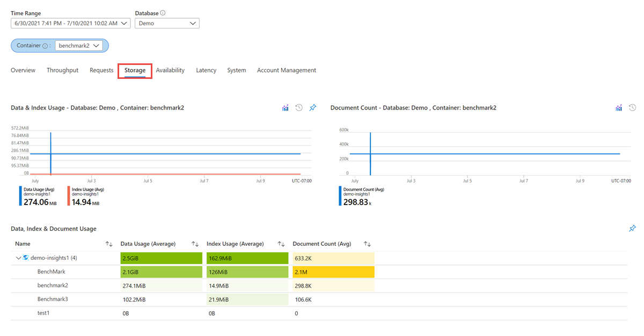This screenshot has width=644, height=336.
Task: Click history icon on Document Count chart
Action: 632,108
